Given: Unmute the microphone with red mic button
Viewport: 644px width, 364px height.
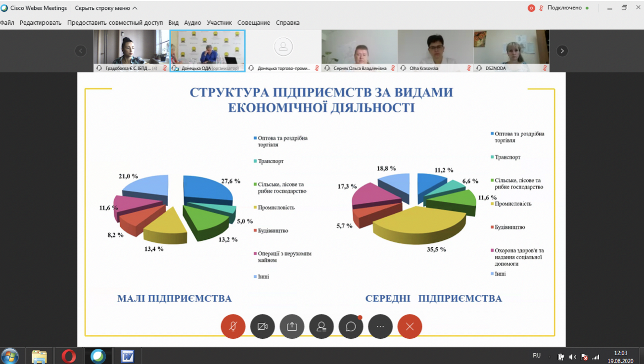Looking at the screenshot, I should (x=233, y=326).
